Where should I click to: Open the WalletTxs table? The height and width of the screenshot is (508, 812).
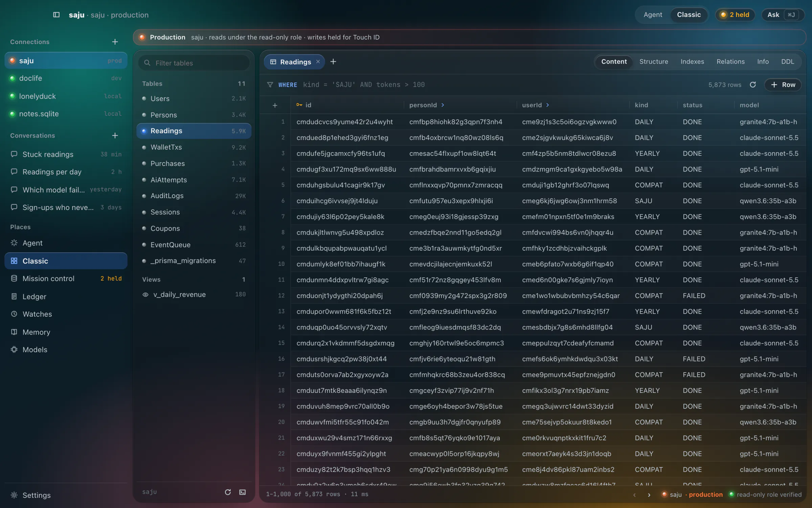[x=194, y=147]
